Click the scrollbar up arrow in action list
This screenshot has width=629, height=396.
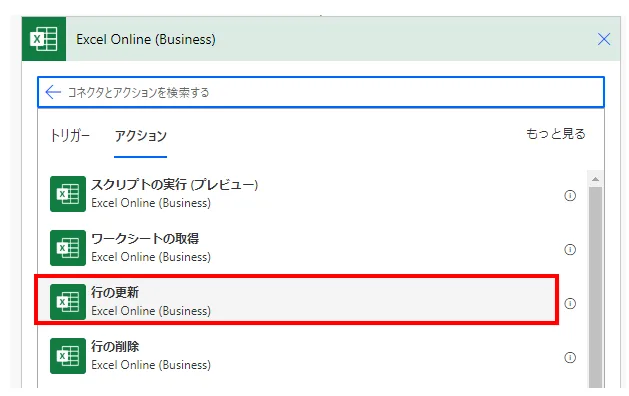click(595, 179)
